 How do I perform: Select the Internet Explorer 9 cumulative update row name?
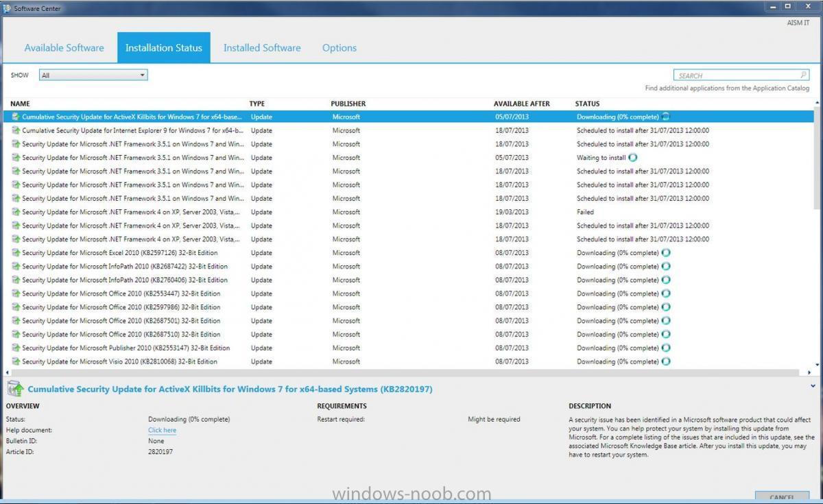132,130
